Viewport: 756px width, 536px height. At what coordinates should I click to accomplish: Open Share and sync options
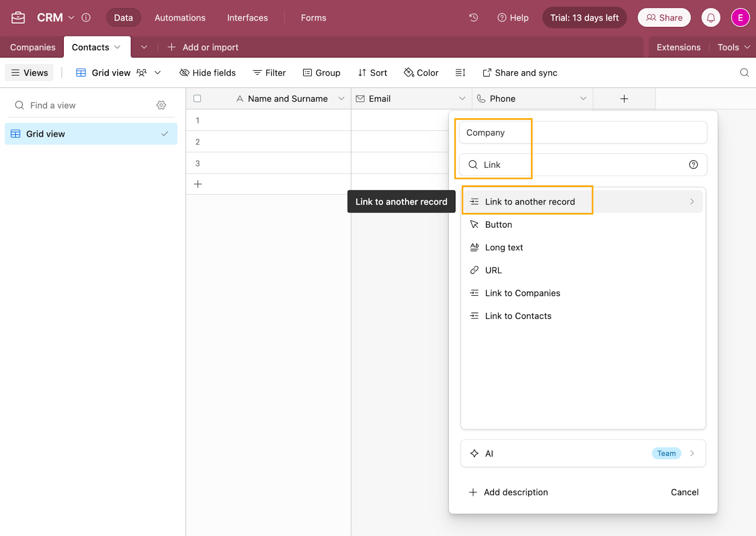tap(520, 73)
